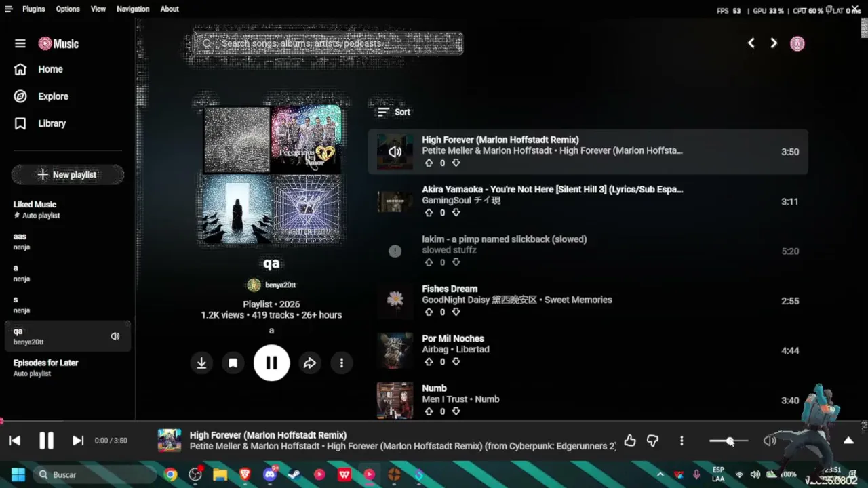The height and width of the screenshot is (488, 868).
Task: Like the current song with thumbs up
Action: pyautogui.click(x=630, y=441)
